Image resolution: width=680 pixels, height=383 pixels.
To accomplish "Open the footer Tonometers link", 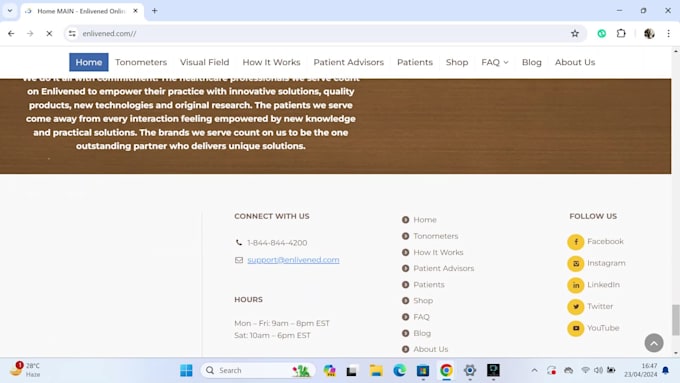I will [435, 236].
